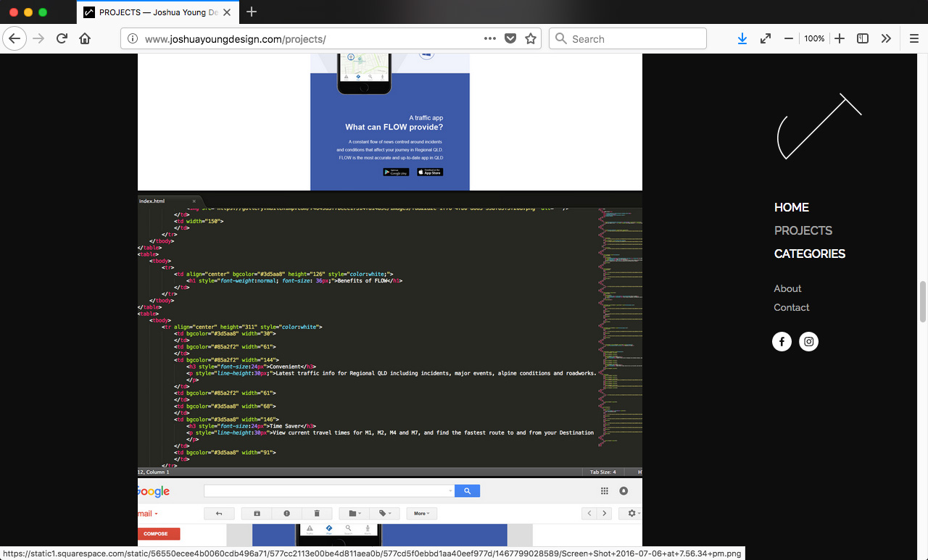Viewport: 928px width, 560px height.
Task: Click the Joshua Young site logo
Action: coord(819,126)
